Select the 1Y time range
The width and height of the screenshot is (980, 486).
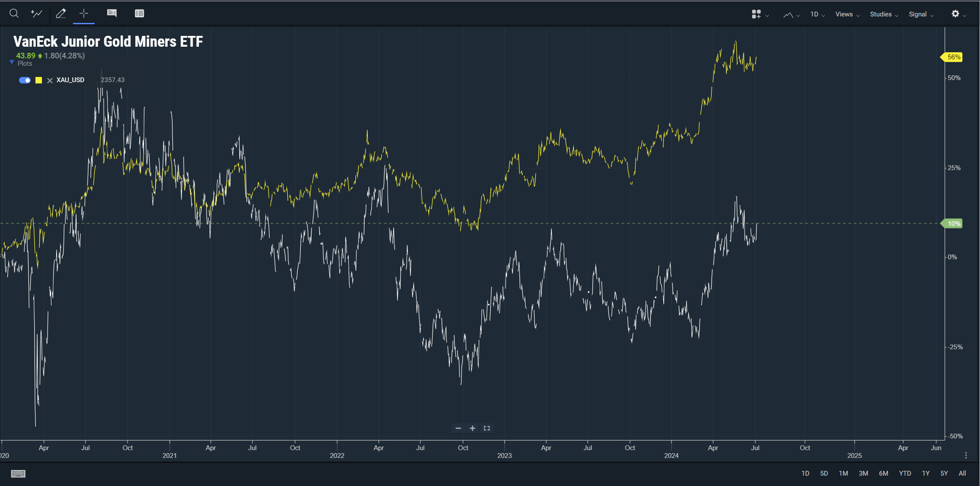point(926,473)
